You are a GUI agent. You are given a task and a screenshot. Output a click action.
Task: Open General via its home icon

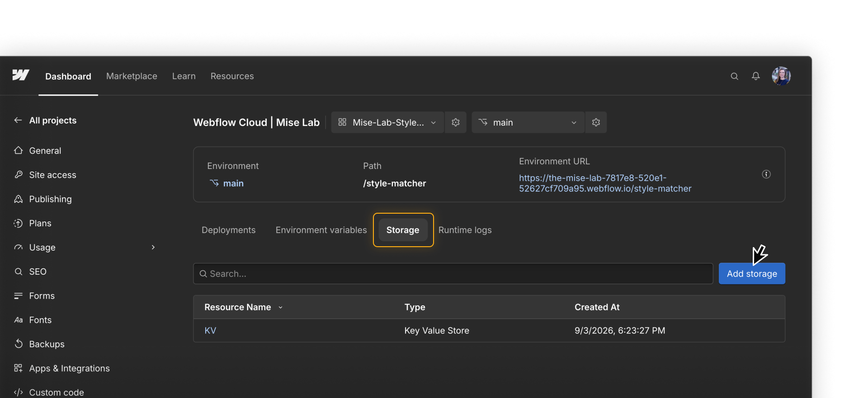pyautogui.click(x=18, y=150)
